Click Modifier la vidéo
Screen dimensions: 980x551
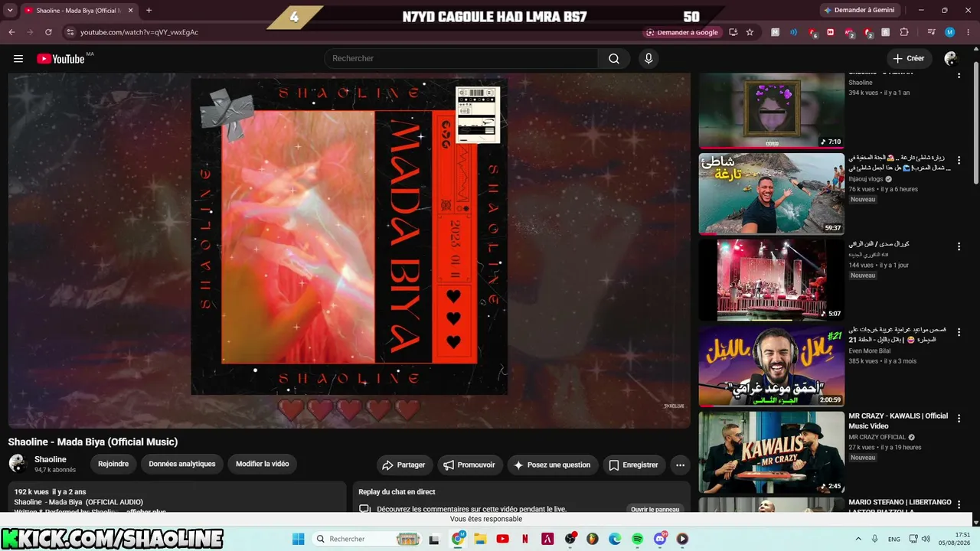[x=263, y=464]
